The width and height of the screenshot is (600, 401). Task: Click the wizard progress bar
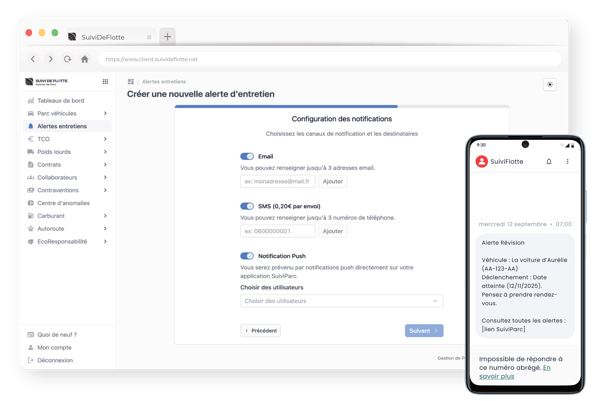(x=342, y=106)
